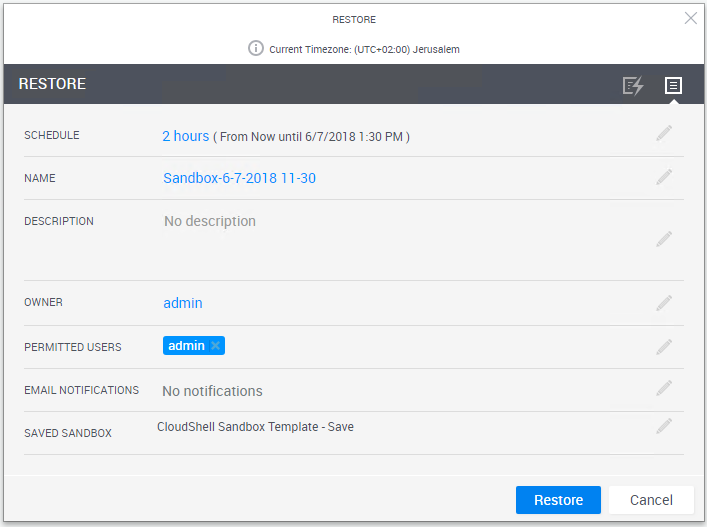Open the quick reserve lightning form view
707x527 pixels.
click(x=633, y=86)
